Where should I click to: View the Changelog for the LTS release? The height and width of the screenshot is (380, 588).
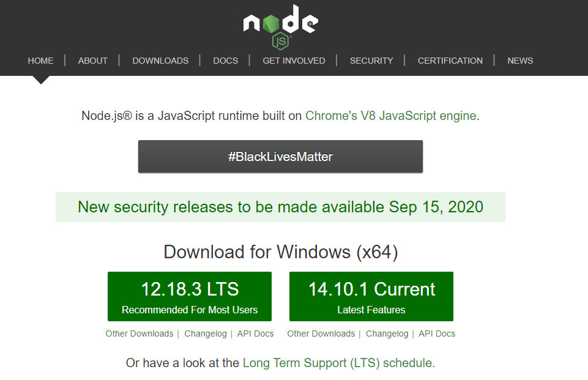click(x=206, y=333)
